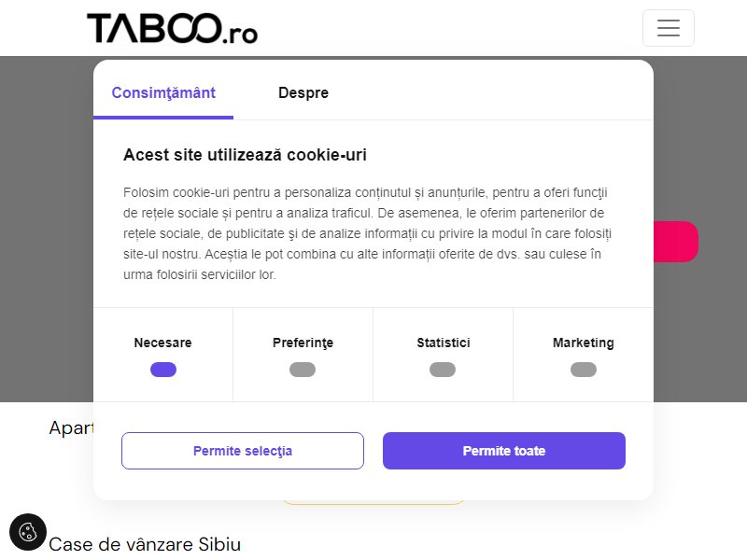Toggle the Necesare cookies switch
Screen dimensions: 747x560
[163, 370]
